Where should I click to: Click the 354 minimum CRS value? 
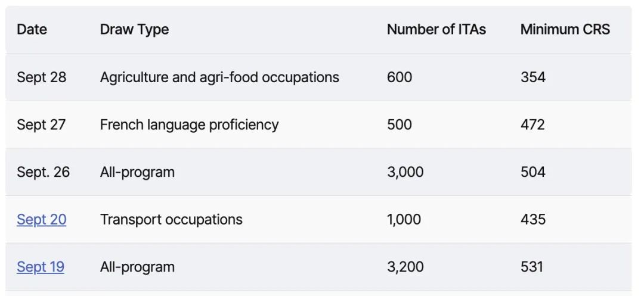pyautogui.click(x=533, y=77)
